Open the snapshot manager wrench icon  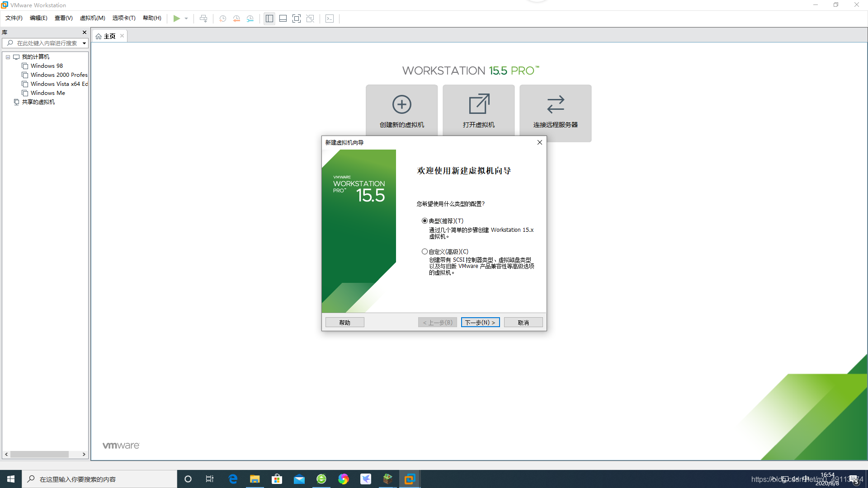coord(250,19)
